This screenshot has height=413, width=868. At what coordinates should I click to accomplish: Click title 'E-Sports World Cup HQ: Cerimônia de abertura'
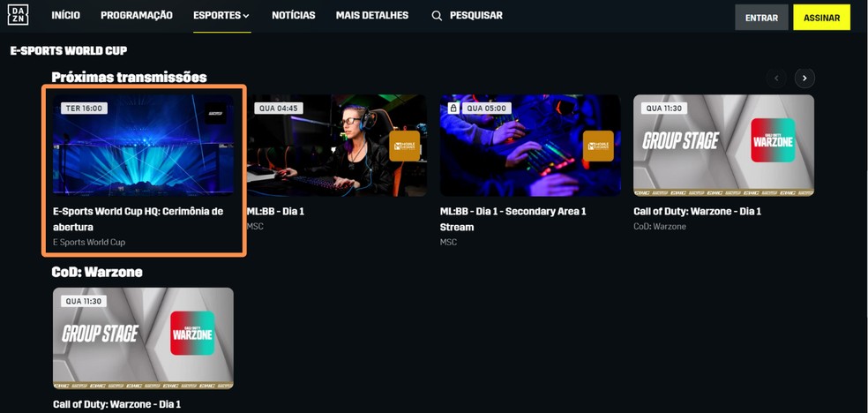[x=138, y=219]
